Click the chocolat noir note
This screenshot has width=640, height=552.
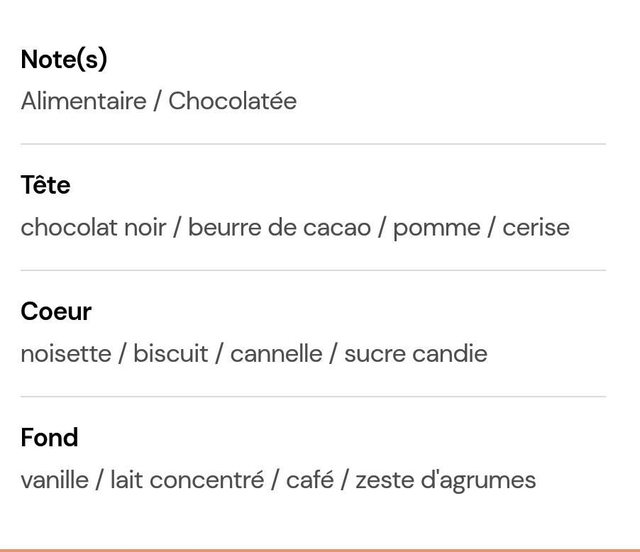pyautogui.click(x=93, y=227)
